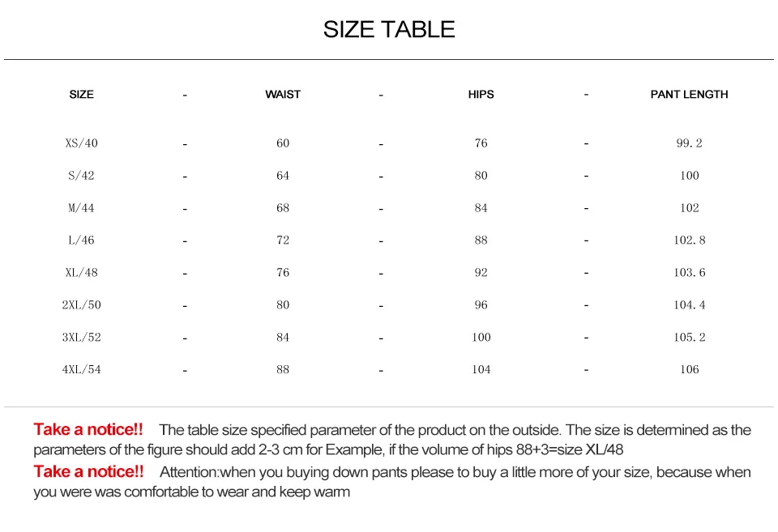The height and width of the screenshot is (532, 778).
Task: Click the WAIST column header
Action: pyautogui.click(x=283, y=95)
